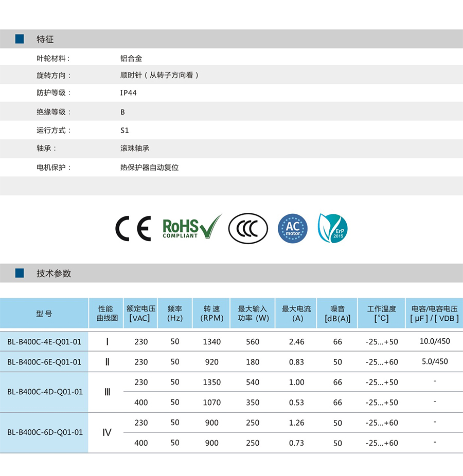Click performance curve Ⅲ cell
The height and width of the screenshot is (476, 463).
[107, 392]
